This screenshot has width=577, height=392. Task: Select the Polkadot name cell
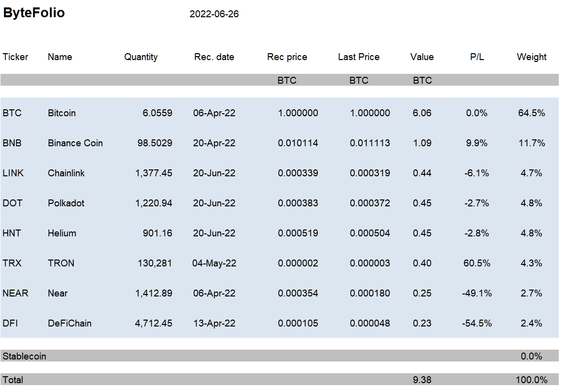pyautogui.click(x=66, y=203)
